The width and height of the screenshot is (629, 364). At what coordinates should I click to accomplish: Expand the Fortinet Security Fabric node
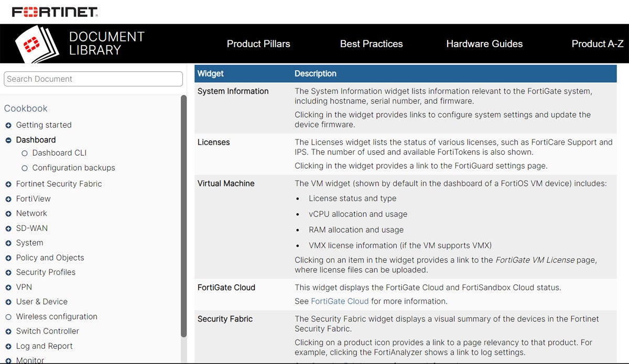coord(8,184)
